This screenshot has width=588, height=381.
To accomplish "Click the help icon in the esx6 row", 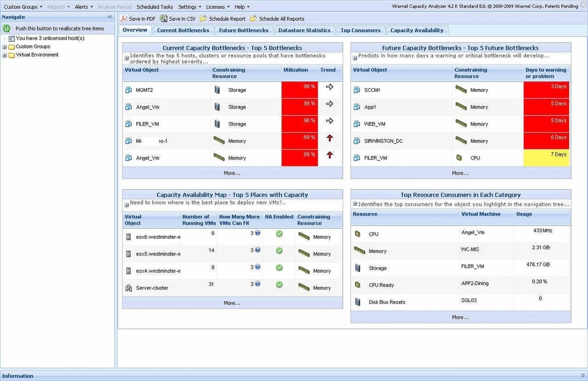I will [258, 233].
